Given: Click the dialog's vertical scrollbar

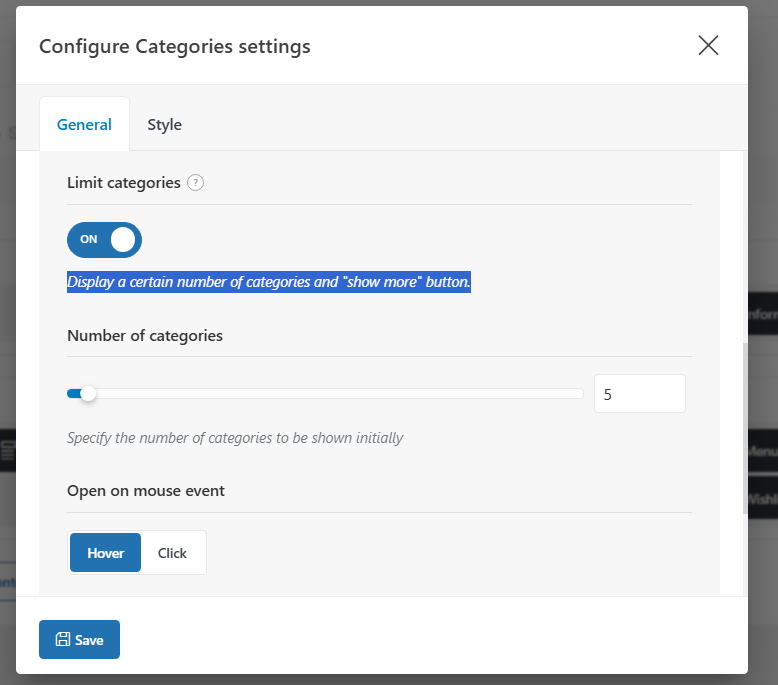Looking at the screenshot, I should coord(745,428).
